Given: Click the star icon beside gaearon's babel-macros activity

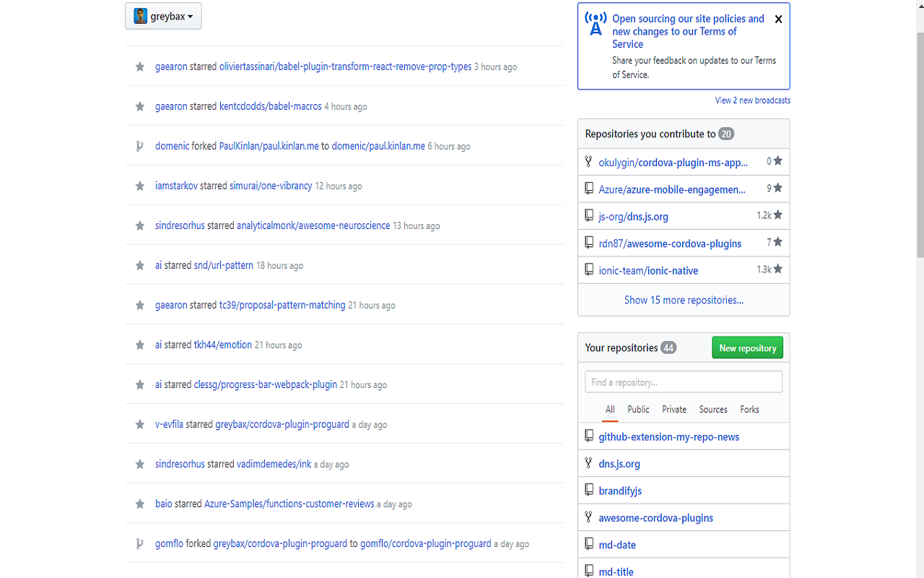Looking at the screenshot, I should (139, 105).
